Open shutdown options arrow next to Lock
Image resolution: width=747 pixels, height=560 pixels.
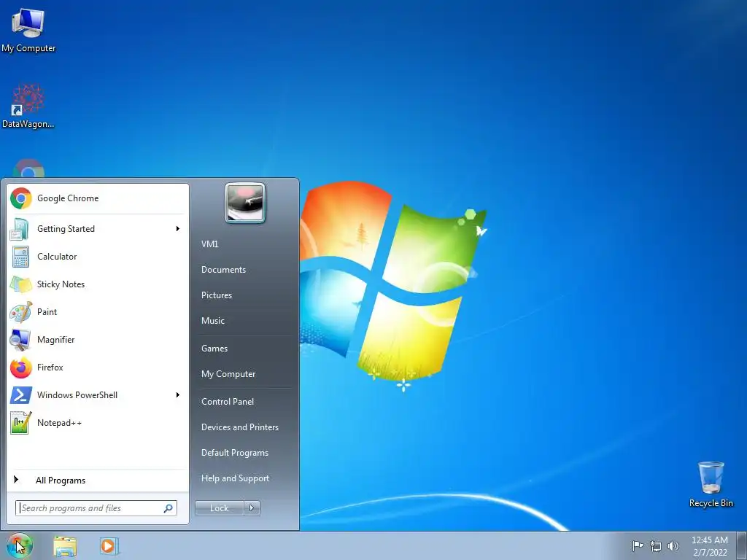click(x=252, y=508)
